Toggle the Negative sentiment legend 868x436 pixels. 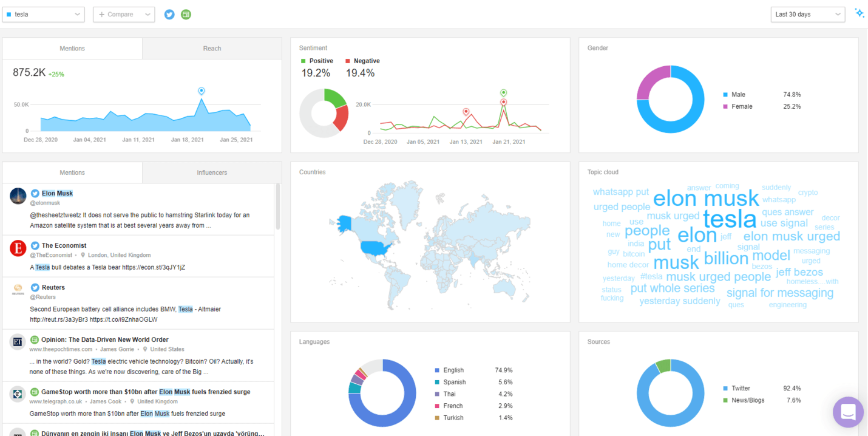(x=362, y=61)
